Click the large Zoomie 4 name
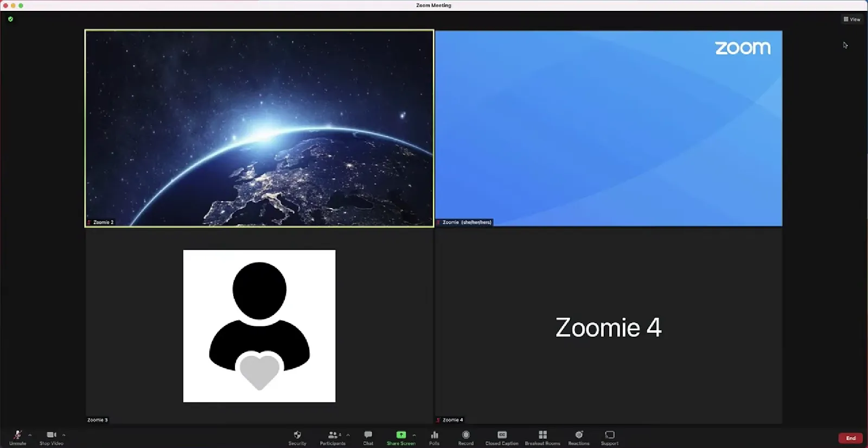Image resolution: width=868 pixels, height=448 pixels. 609,327
